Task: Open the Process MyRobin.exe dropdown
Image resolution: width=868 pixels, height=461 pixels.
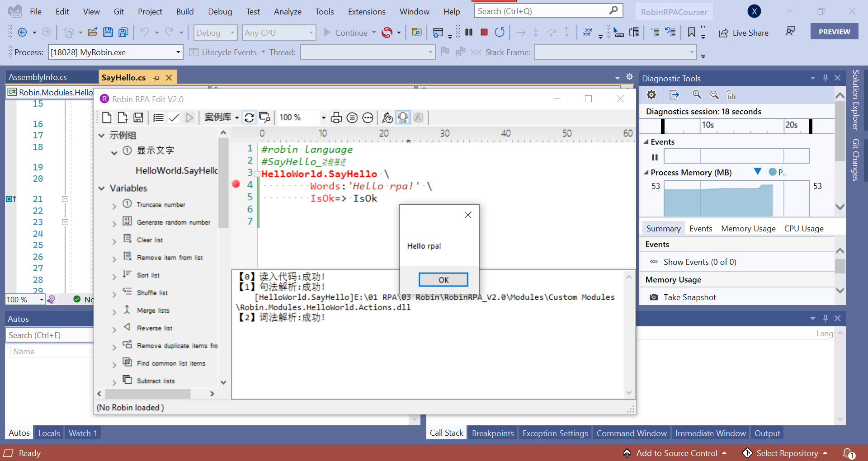Action: [178, 52]
